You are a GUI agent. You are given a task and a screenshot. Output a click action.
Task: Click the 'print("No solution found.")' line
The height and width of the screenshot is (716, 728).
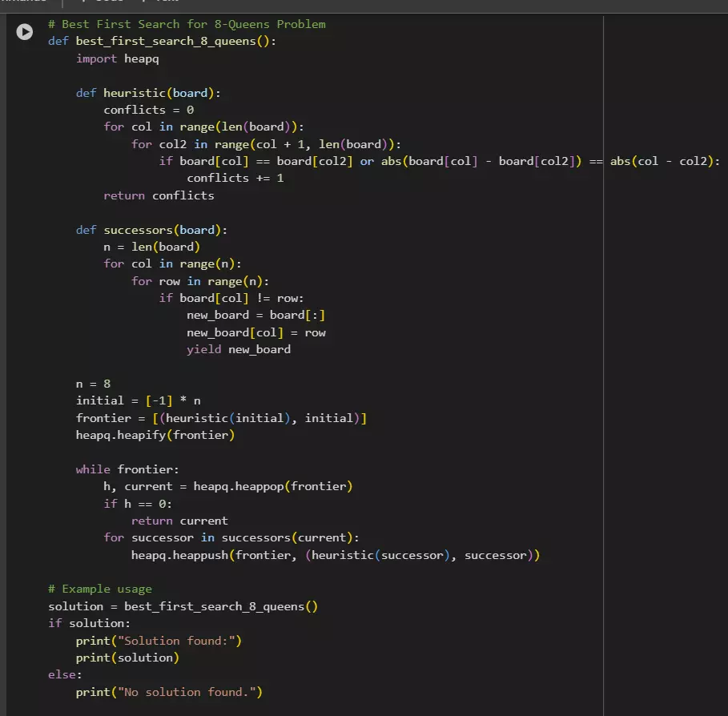(x=170, y=692)
